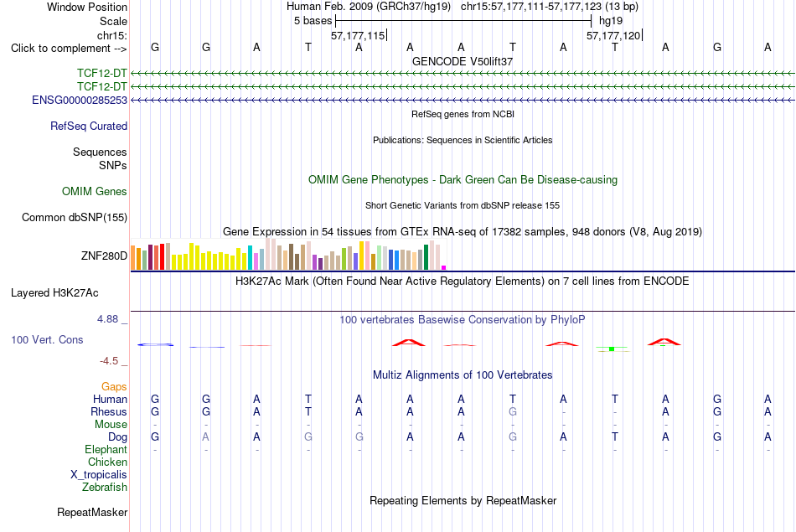Click the 57,177,120 position marker

(613, 35)
